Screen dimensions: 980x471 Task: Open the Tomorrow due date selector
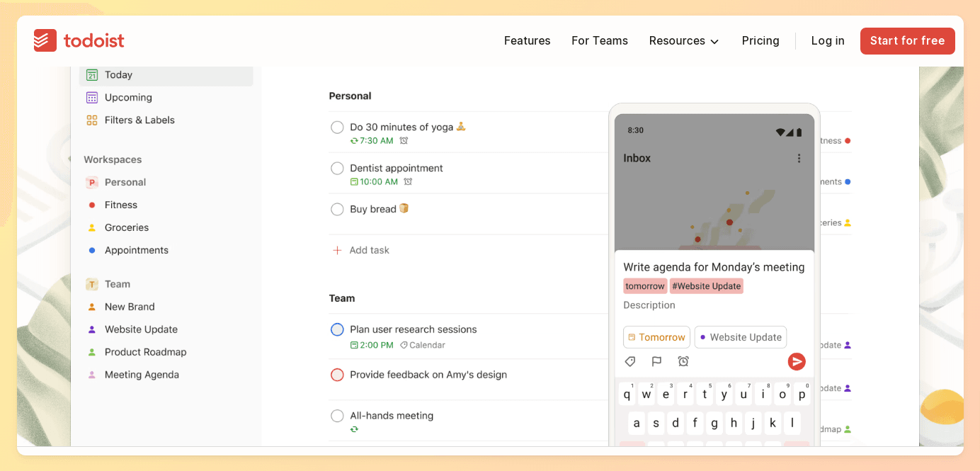(x=656, y=337)
